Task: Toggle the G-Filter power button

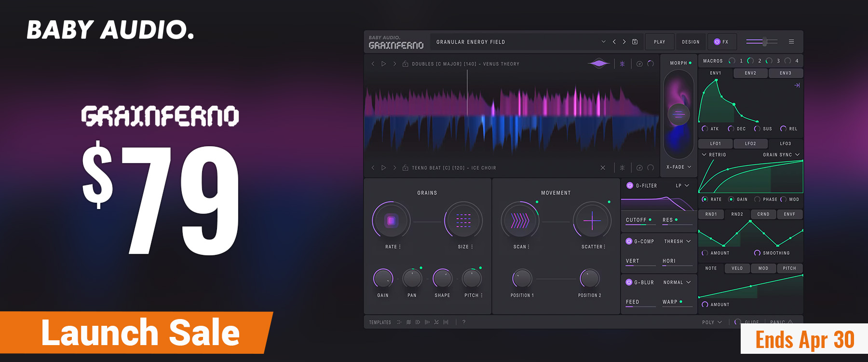Action: [x=630, y=185]
